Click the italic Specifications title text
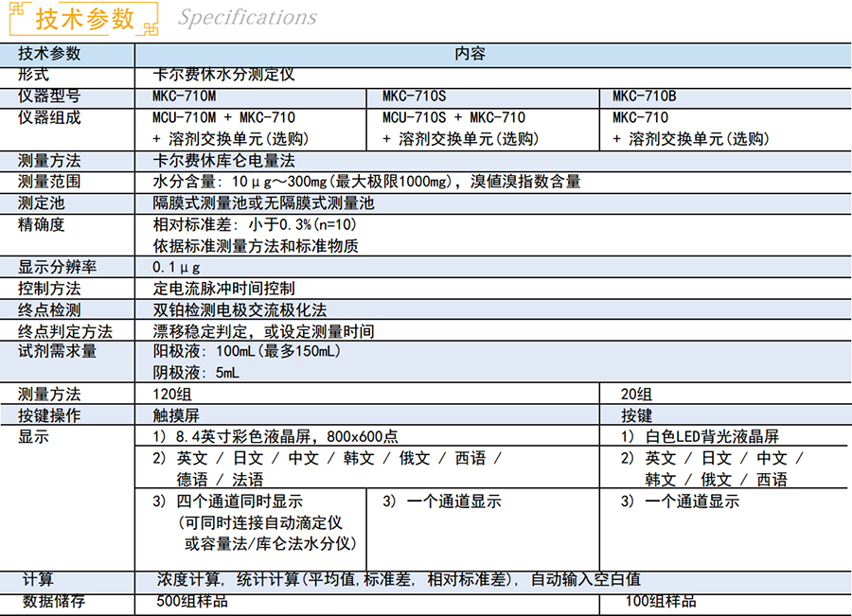 247,18
